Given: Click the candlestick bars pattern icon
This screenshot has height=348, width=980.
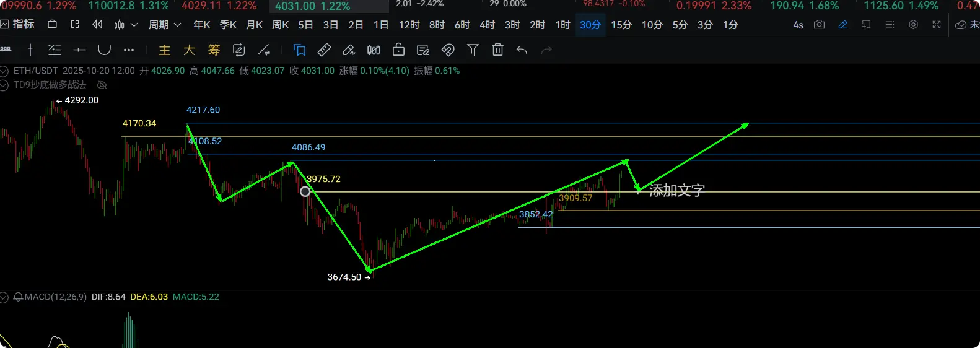Looking at the screenshot, I should point(374,50).
